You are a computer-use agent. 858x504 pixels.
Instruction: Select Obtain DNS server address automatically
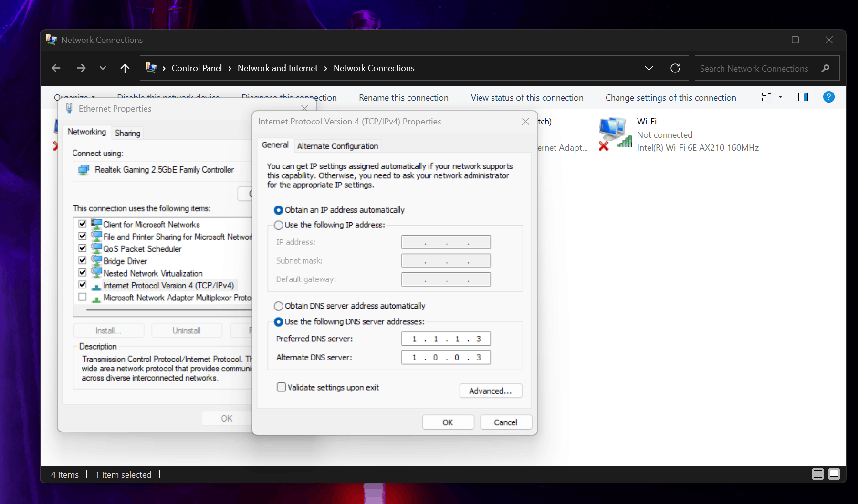pos(279,306)
